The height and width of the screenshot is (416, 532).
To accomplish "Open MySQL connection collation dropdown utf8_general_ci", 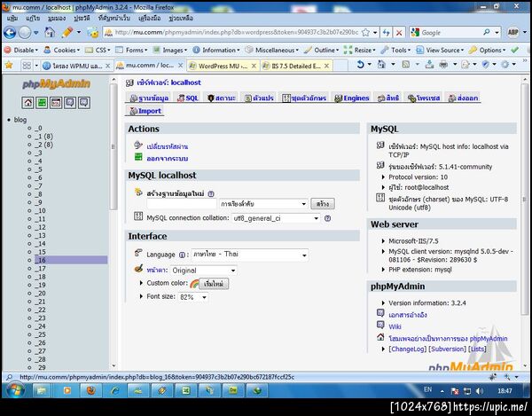I will coord(276,218).
